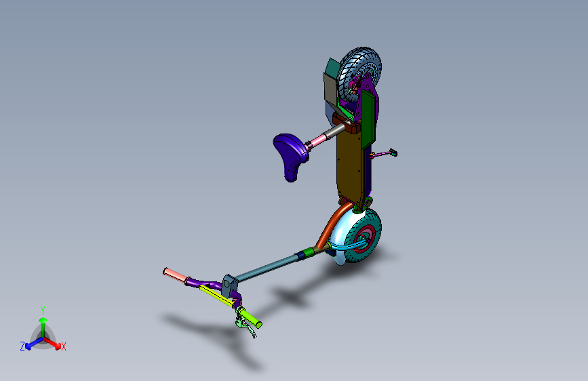Viewport: 588px width, 381px height.
Task: Select the light blue cable near the lower wheel
Action: 349,247
